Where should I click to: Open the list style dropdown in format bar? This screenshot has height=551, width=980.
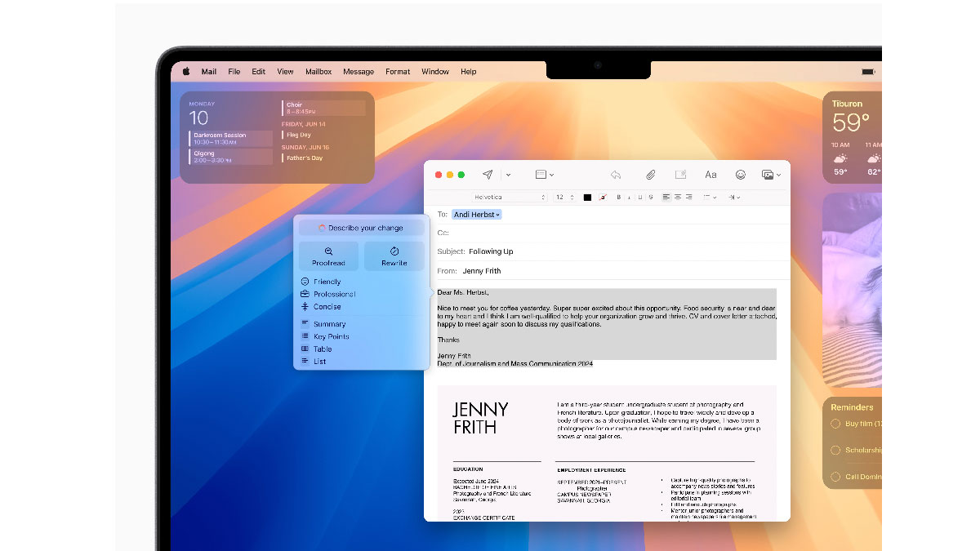click(x=711, y=198)
